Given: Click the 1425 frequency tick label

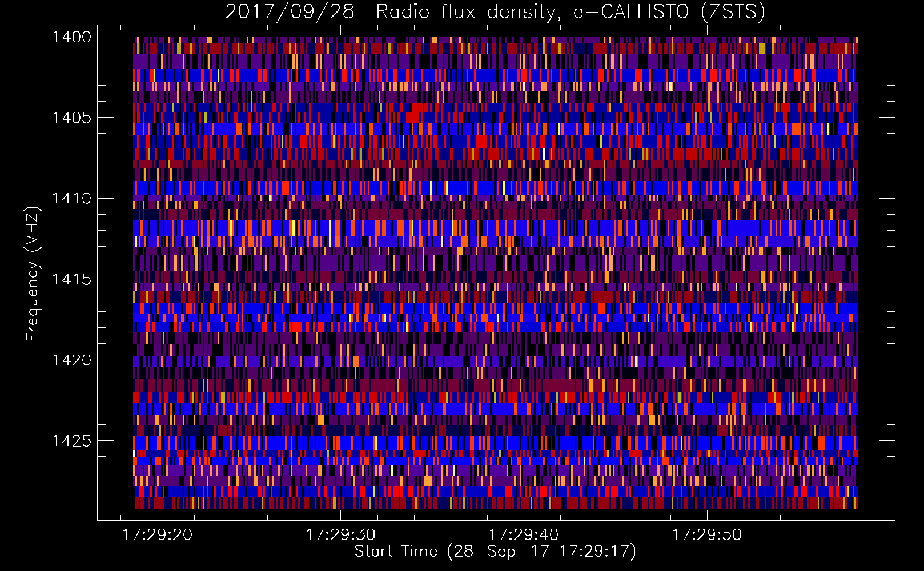Looking at the screenshot, I should (x=71, y=441).
